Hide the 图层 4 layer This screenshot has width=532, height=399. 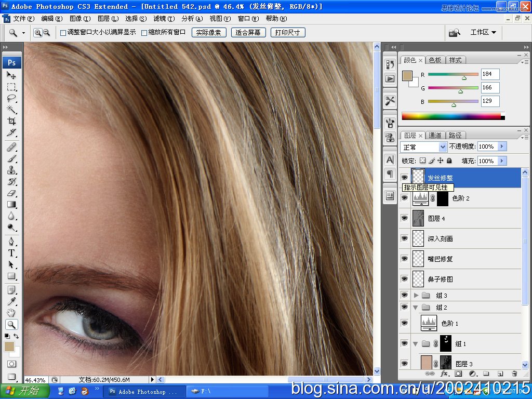point(404,218)
